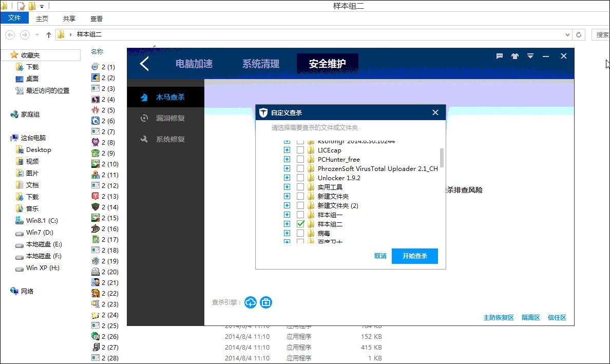
Task: Open the 隔离区 link
Action: [530, 317]
